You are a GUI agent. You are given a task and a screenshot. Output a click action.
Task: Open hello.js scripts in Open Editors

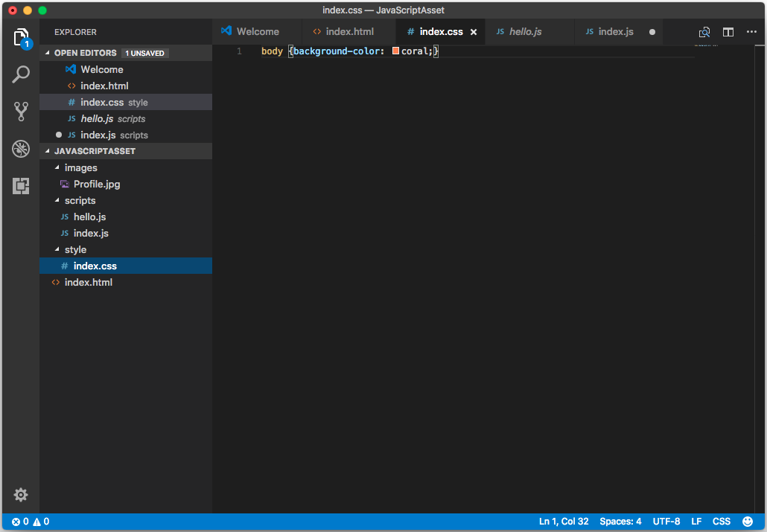click(126, 118)
